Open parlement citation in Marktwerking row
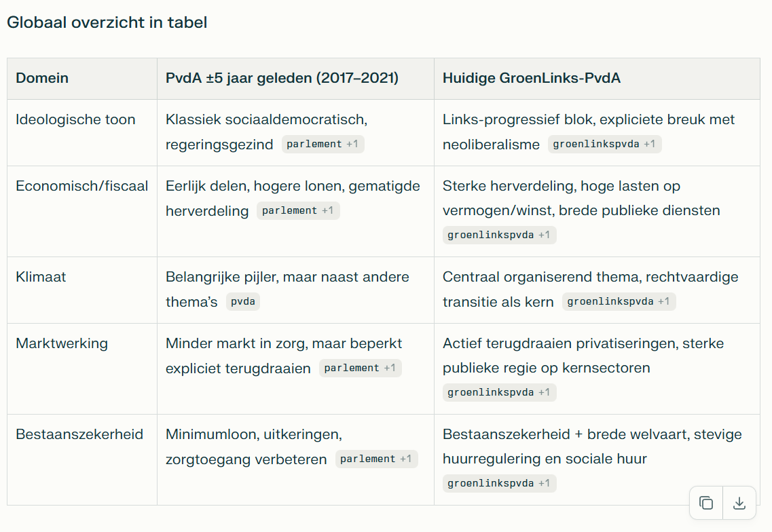Viewport: 772px width, 532px height. (360, 368)
